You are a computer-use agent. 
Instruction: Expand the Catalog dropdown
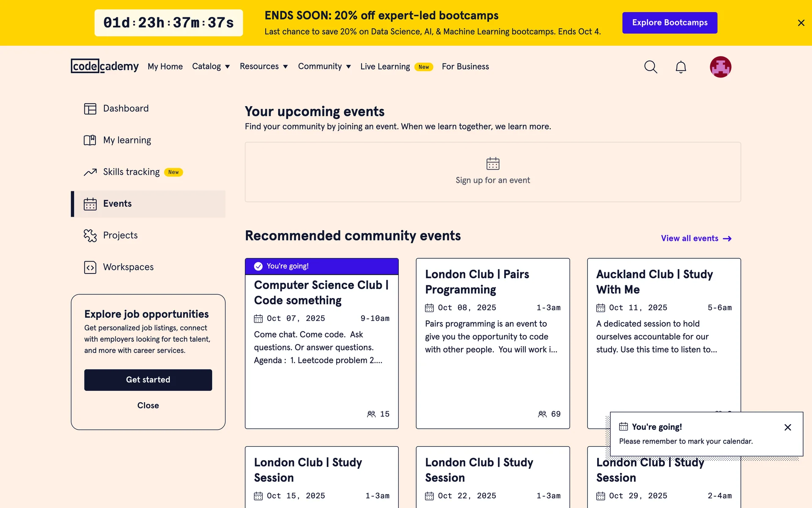[211, 66]
